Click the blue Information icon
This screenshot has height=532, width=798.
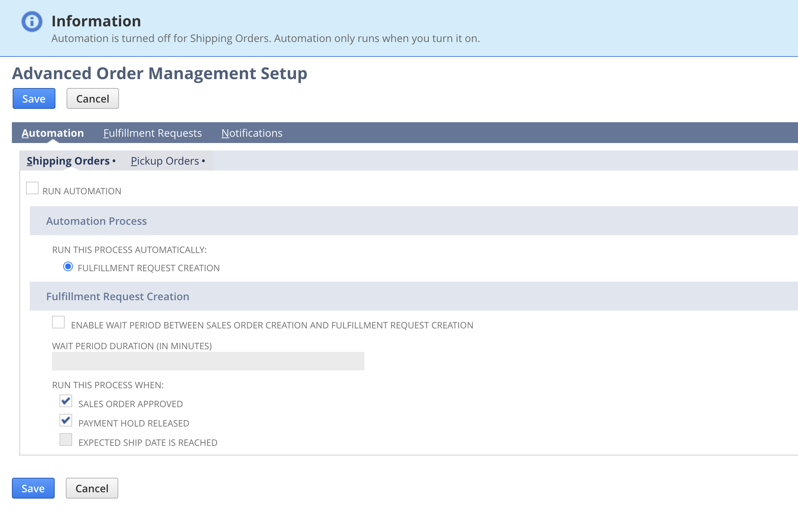pos(32,22)
